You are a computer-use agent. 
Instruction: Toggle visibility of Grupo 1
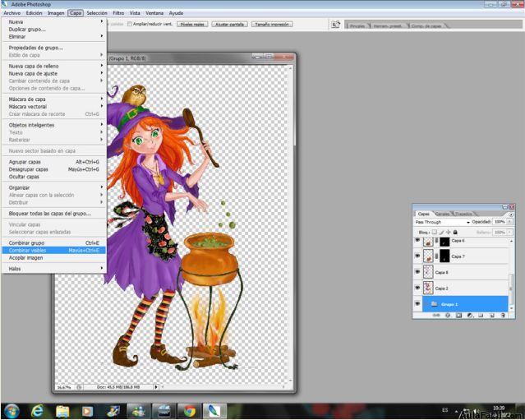click(417, 303)
